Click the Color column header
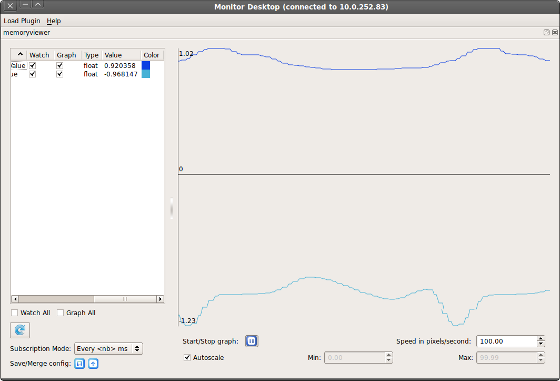Image resolution: width=560 pixels, height=381 pixels. [x=152, y=55]
